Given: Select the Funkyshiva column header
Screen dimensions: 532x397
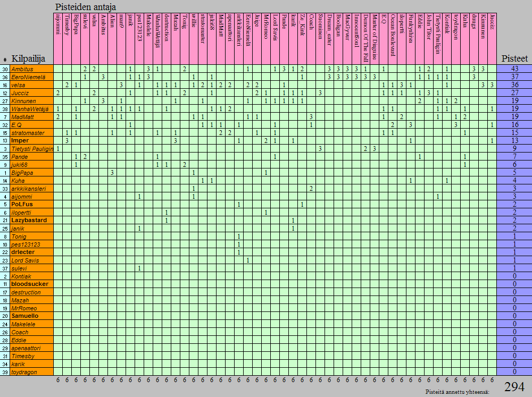Looking at the screenshot, I should [411, 39].
